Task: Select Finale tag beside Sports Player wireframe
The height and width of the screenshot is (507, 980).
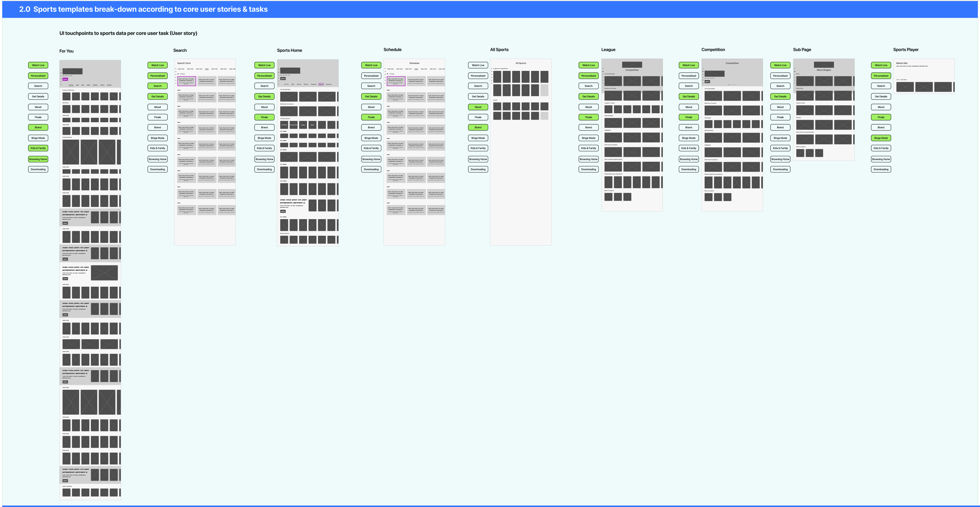Action: coord(881,117)
